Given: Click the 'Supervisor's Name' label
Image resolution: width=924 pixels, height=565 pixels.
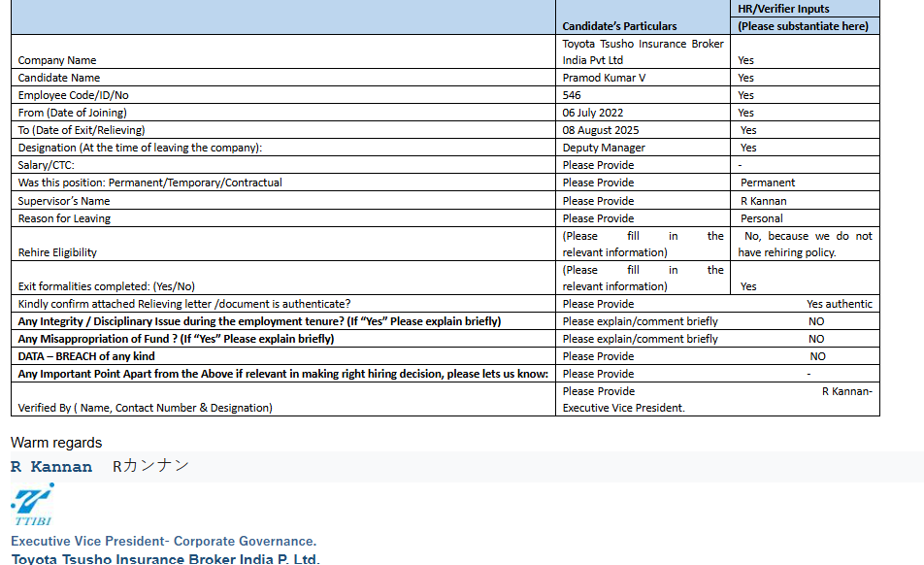Looking at the screenshot, I should point(64,201).
